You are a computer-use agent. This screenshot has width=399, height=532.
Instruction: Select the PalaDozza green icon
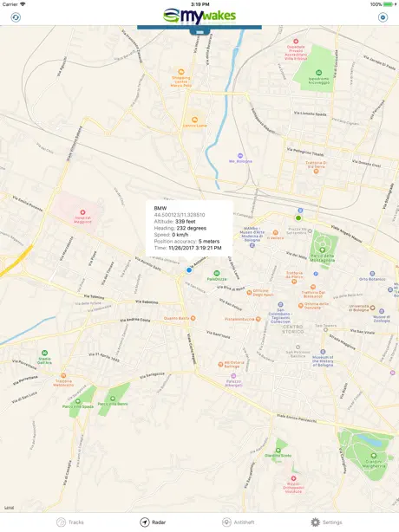click(217, 273)
